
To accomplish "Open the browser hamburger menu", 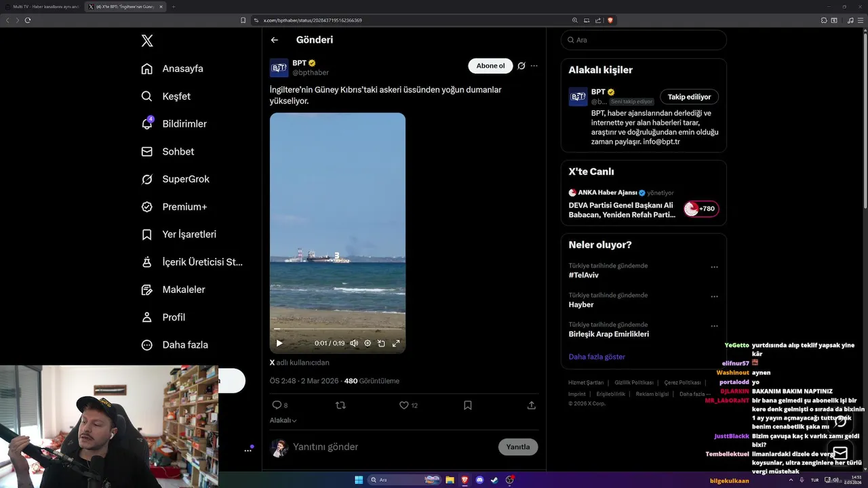I will tap(859, 20).
